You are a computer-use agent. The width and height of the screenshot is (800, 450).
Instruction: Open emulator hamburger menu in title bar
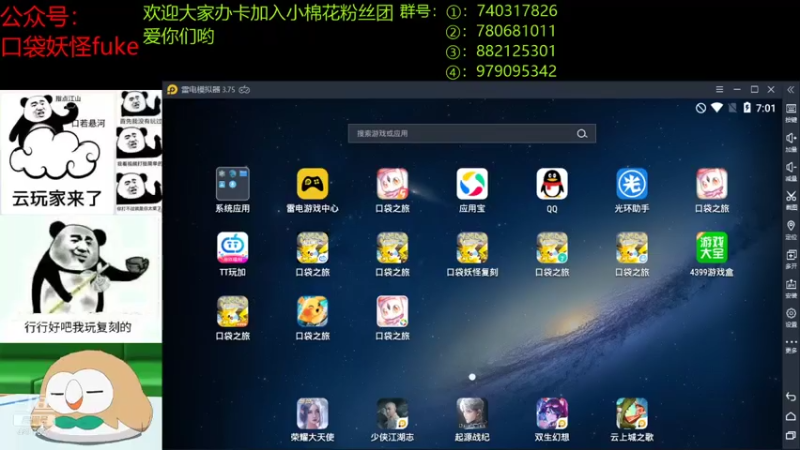coord(719,89)
